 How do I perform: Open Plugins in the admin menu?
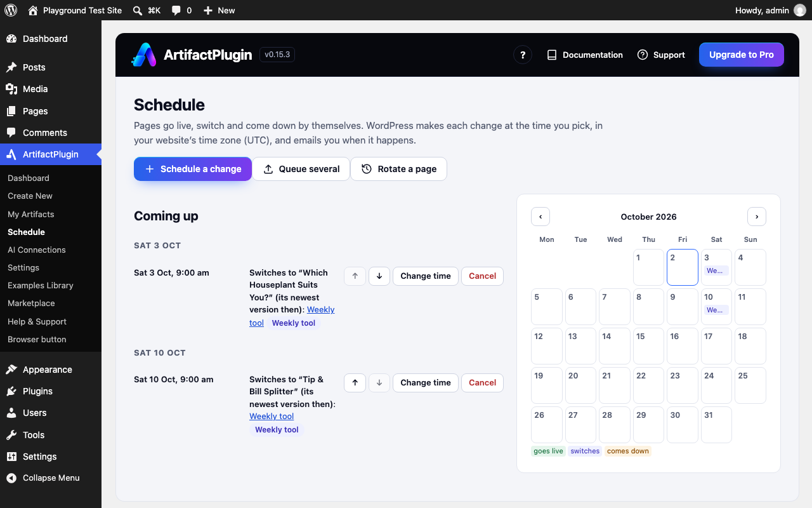click(x=51, y=391)
